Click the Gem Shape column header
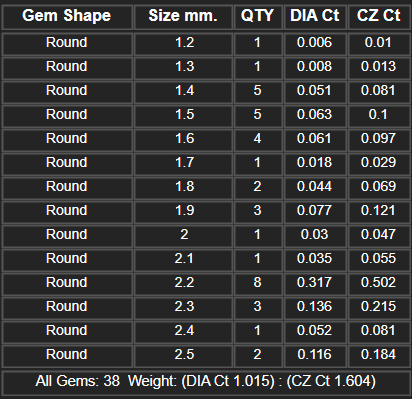 click(x=67, y=16)
